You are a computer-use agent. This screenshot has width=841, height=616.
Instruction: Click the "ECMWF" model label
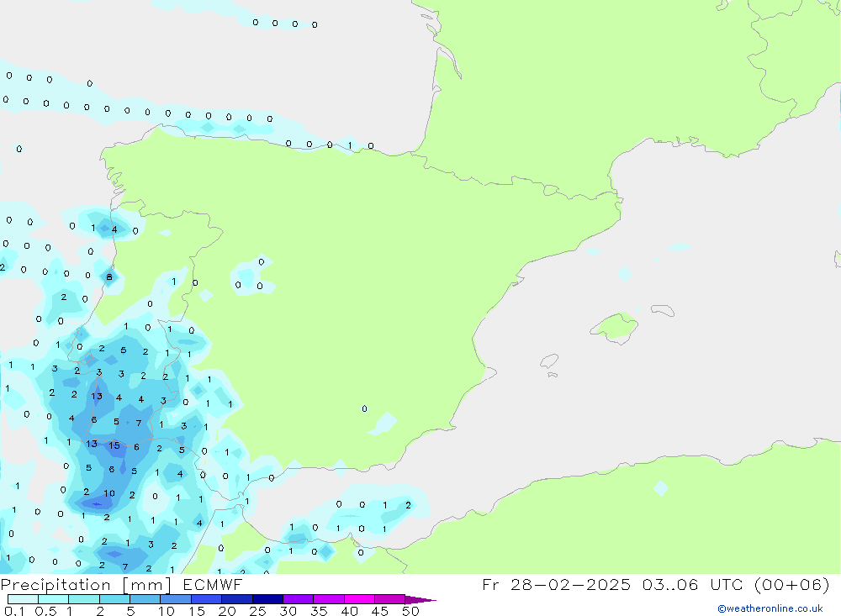(213, 585)
